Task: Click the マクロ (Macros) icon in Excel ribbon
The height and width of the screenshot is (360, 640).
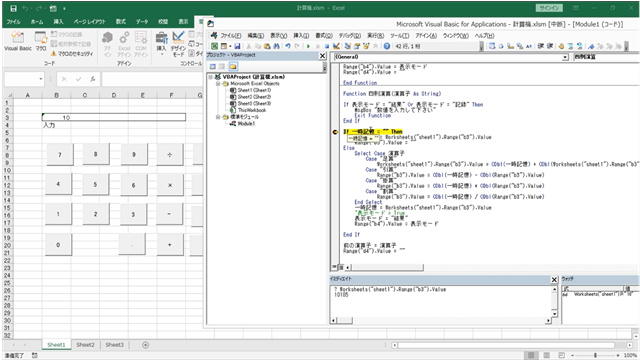Action: [x=41, y=41]
